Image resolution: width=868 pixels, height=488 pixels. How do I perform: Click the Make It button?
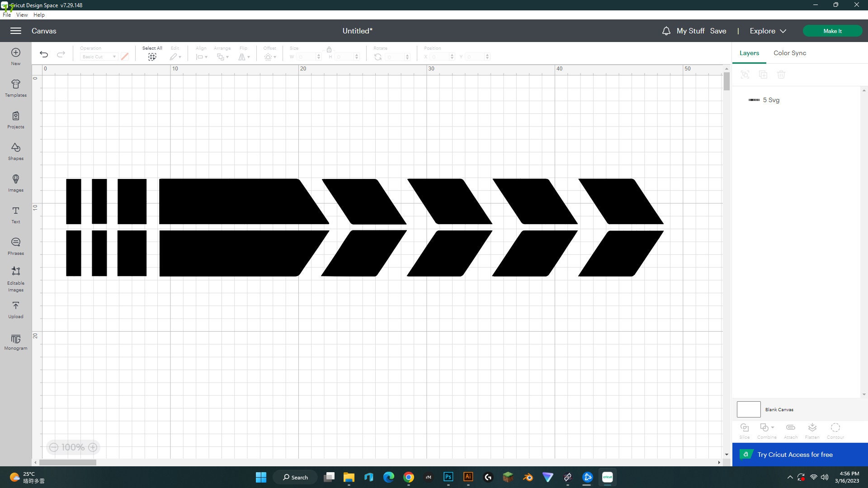(x=832, y=31)
